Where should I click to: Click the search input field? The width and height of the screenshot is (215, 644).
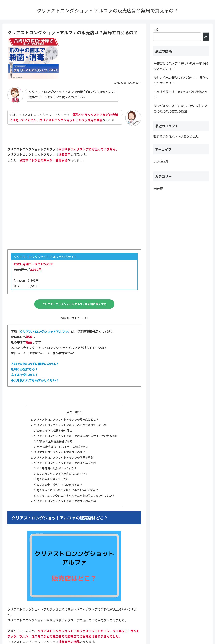point(177,36)
